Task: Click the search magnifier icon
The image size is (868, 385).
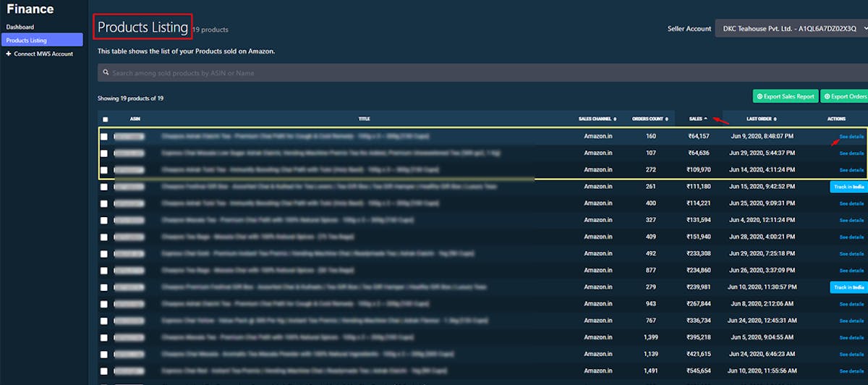Action: tap(106, 73)
